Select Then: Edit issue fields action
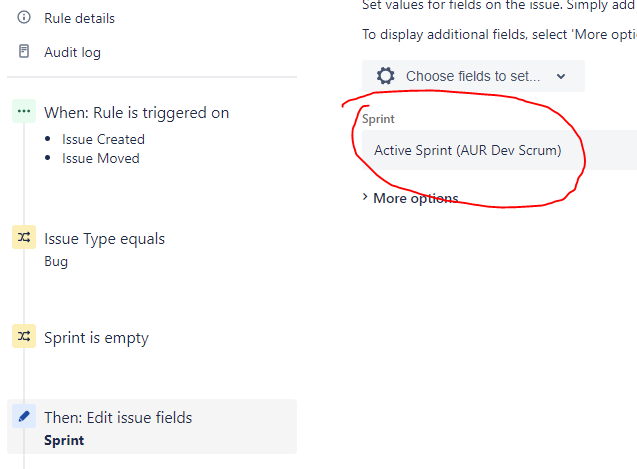637x469 pixels. coord(152,427)
